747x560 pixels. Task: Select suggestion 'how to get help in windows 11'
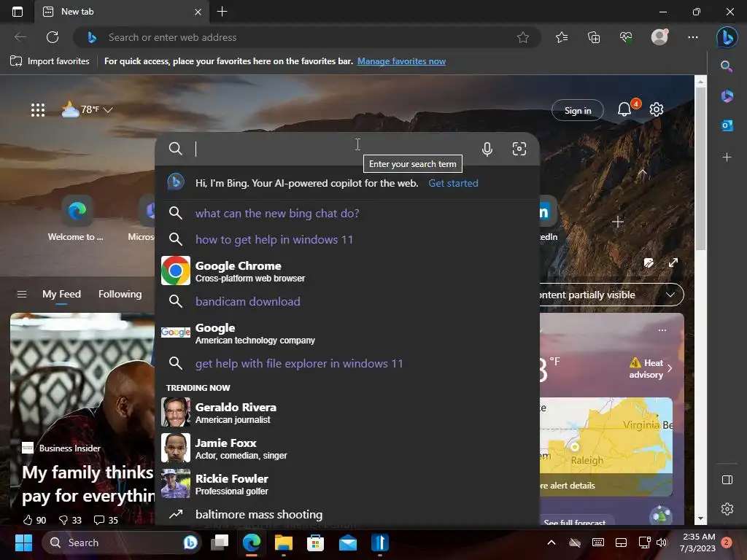[347, 239]
